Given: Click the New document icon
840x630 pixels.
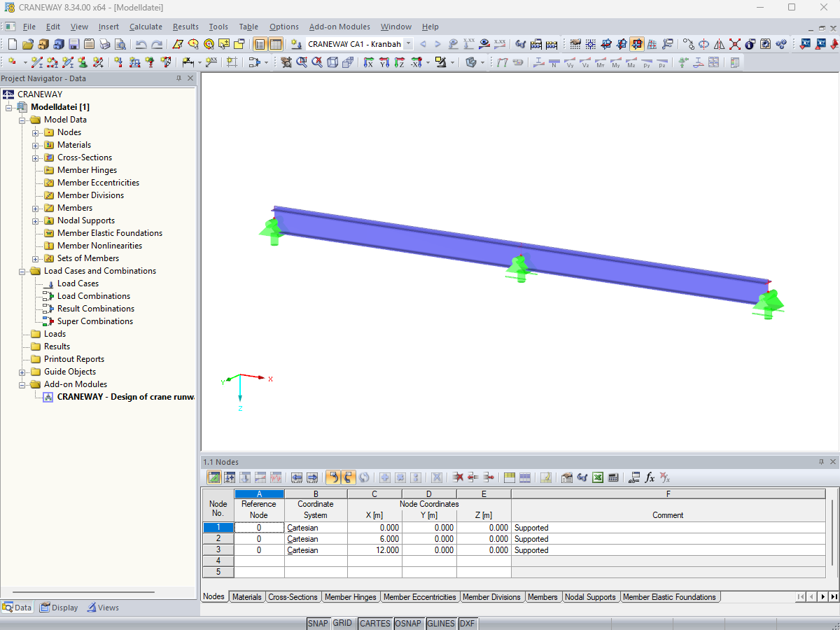Looking at the screenshot, I should pyautogui.click(x=12, y=44).
